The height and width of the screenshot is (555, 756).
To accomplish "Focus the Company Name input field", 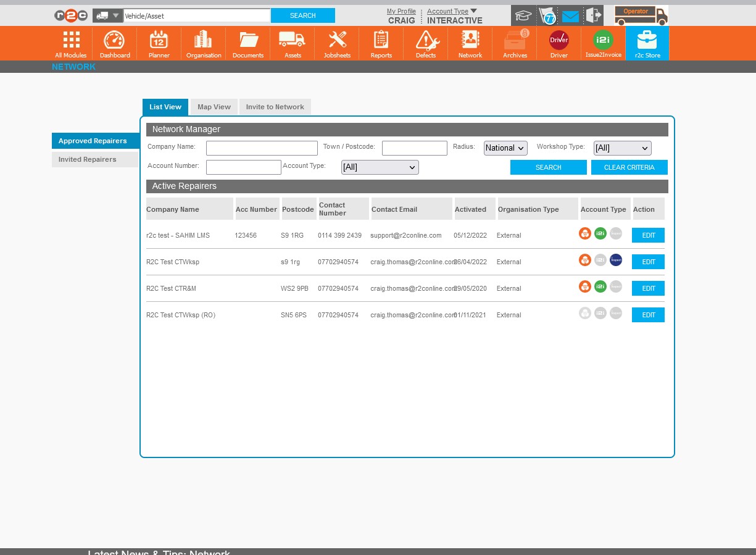I will (262, 148).
